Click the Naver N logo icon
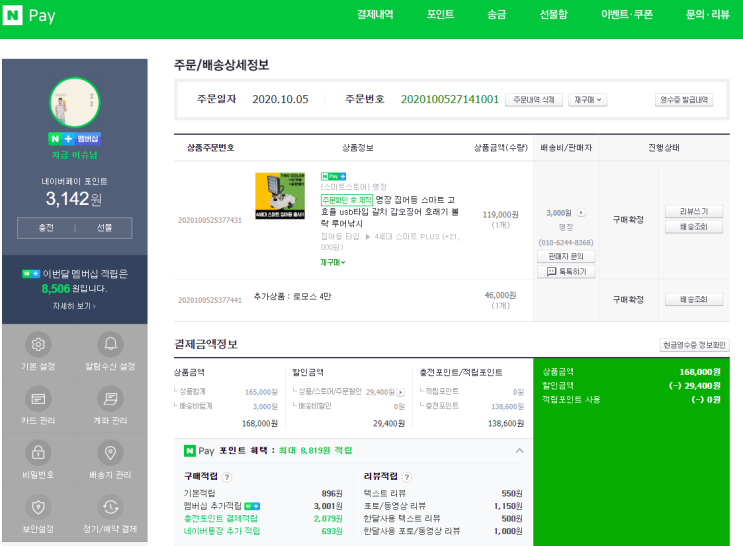The height and width of the screenshot is (546, 743). click(12, 15)
